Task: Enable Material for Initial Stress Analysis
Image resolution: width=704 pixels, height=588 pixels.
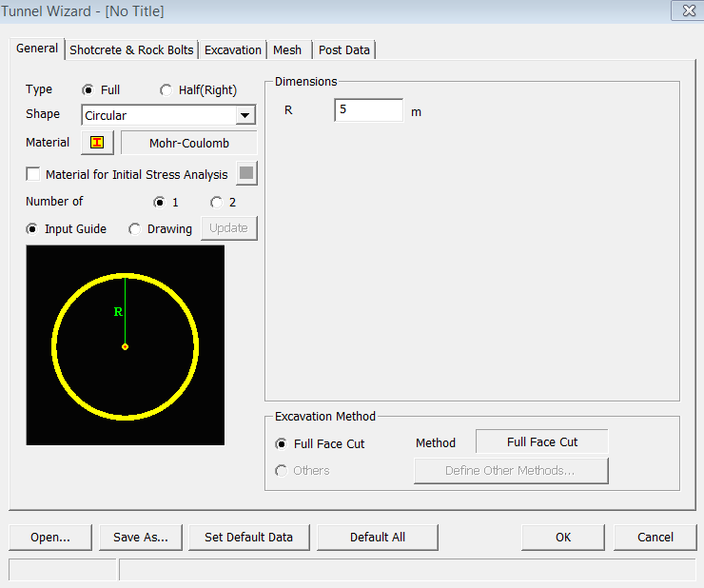Action: pos(34,175)
